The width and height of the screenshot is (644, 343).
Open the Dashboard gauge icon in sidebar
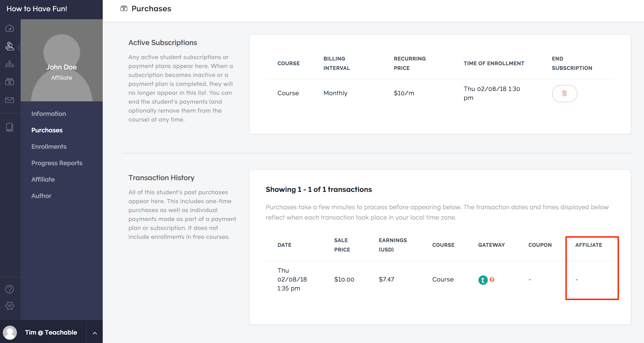[10, 28]
